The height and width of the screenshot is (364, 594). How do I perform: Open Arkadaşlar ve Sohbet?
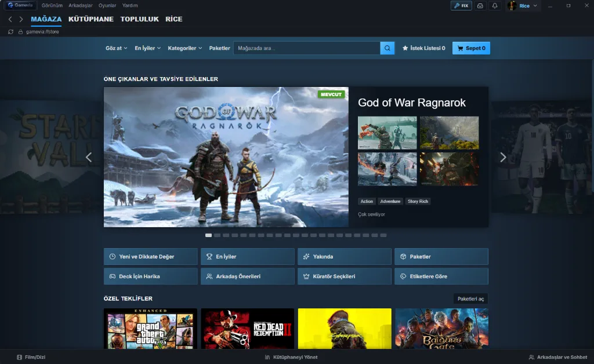click(x=558, y=357)
